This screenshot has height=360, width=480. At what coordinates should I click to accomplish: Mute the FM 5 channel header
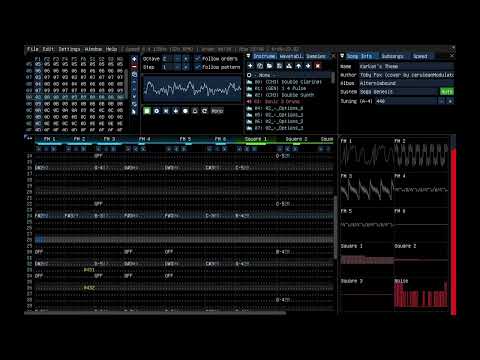pos(185,139)
